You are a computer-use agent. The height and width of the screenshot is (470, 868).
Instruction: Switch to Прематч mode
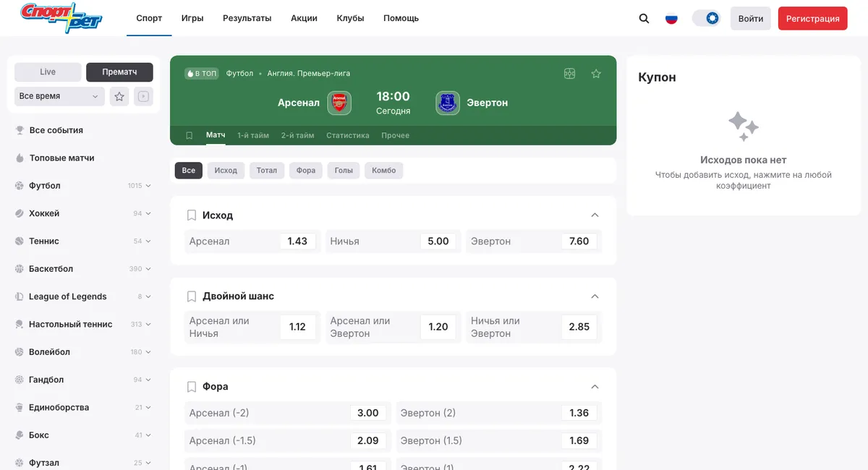coord(119,72)
